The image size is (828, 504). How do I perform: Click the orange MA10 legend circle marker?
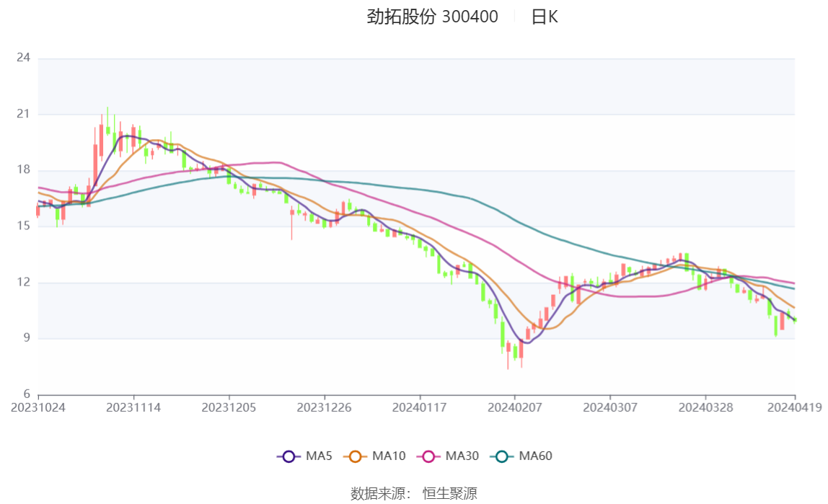click(355, 456)
